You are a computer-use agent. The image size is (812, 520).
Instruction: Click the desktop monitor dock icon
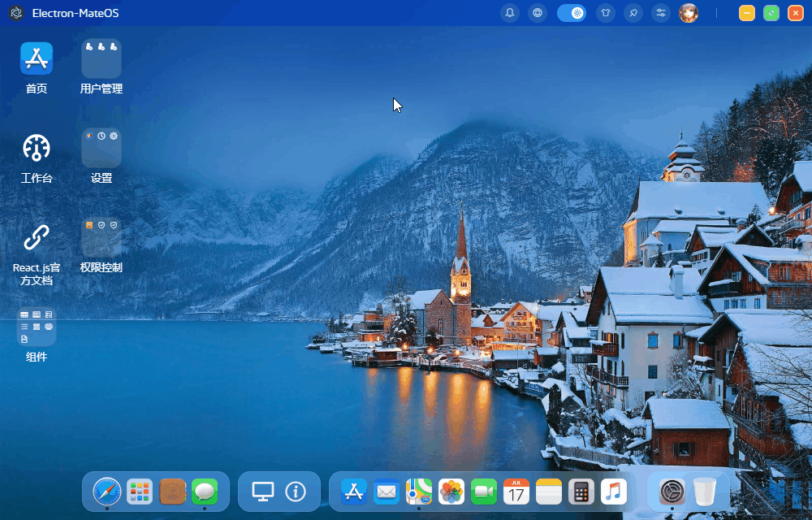(x=263, y=492)
